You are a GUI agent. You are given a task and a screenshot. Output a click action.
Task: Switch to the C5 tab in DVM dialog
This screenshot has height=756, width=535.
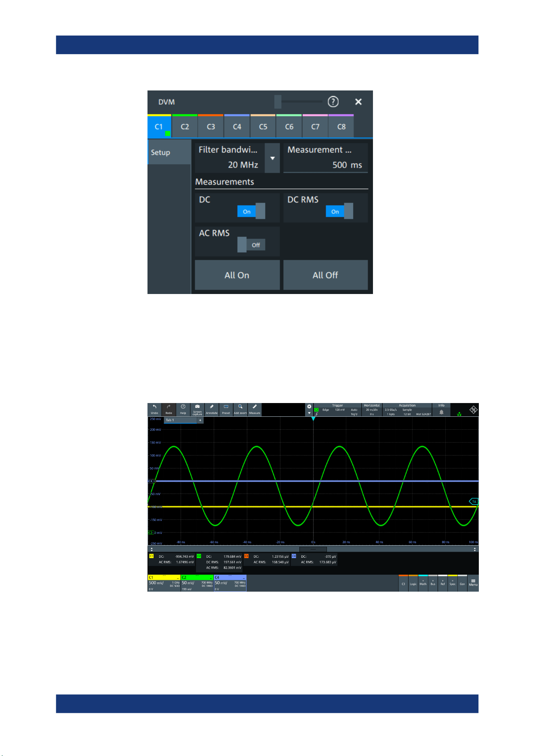coord(263,126)
